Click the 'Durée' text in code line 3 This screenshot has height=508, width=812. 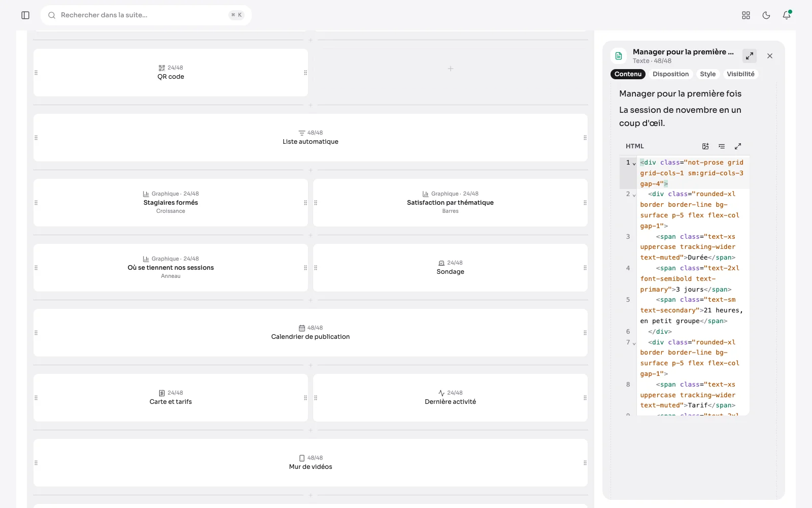pyautogui.click(x=698, y=258)
